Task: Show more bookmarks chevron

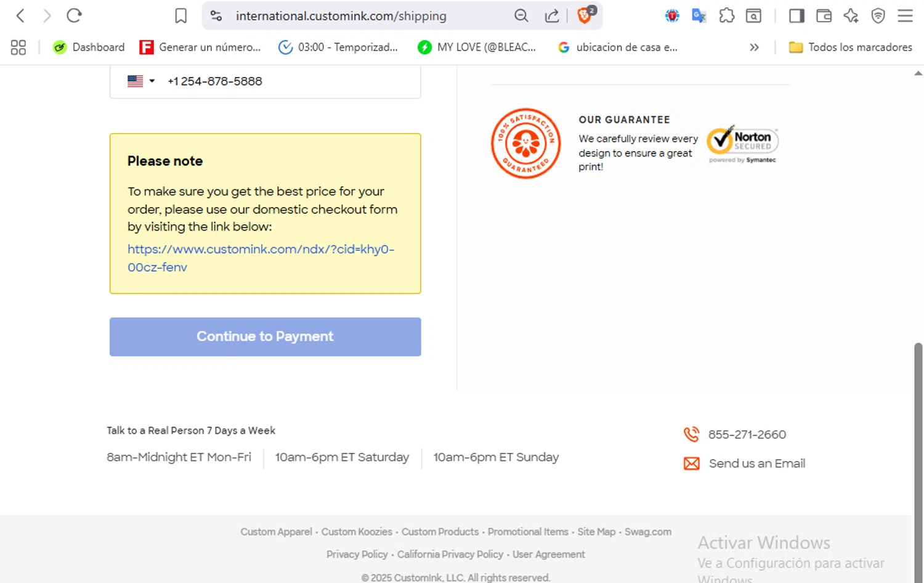Action: pyautogui.click(x=754, y=47)
